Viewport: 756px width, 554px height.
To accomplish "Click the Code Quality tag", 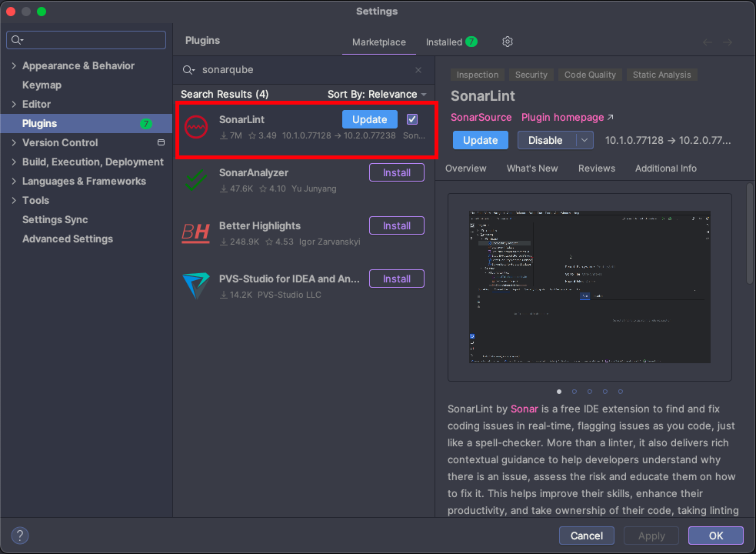I will (590, 75).
